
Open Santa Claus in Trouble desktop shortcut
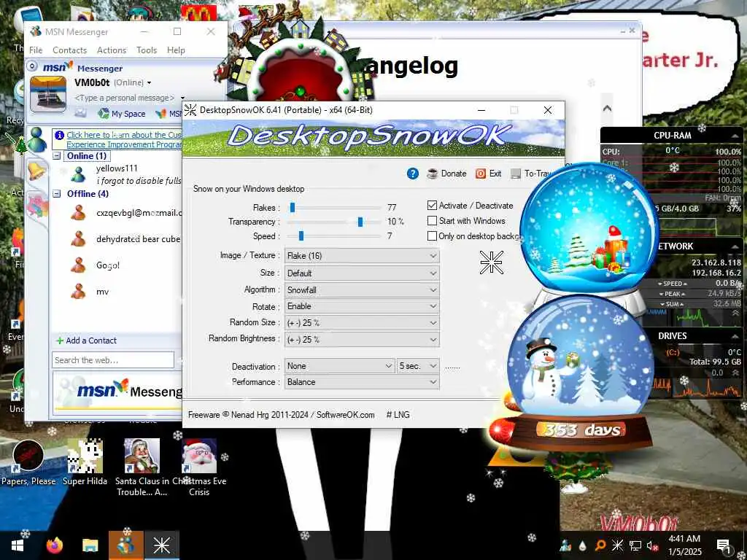(142, 467)
